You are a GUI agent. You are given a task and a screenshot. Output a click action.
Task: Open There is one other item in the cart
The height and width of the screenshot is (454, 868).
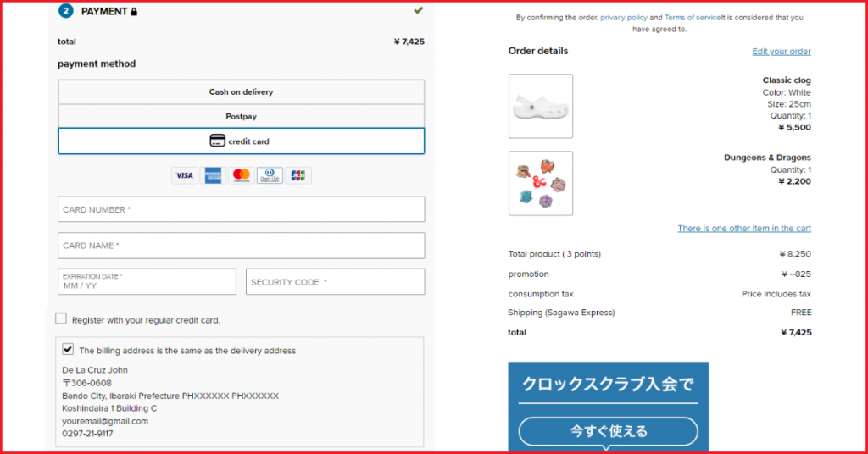tap(744, 229)
